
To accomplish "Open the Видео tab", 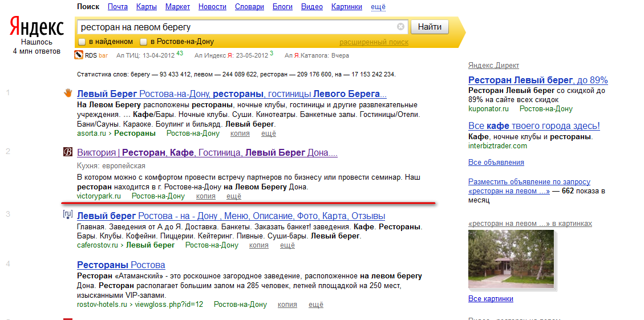I will [312, 7].
